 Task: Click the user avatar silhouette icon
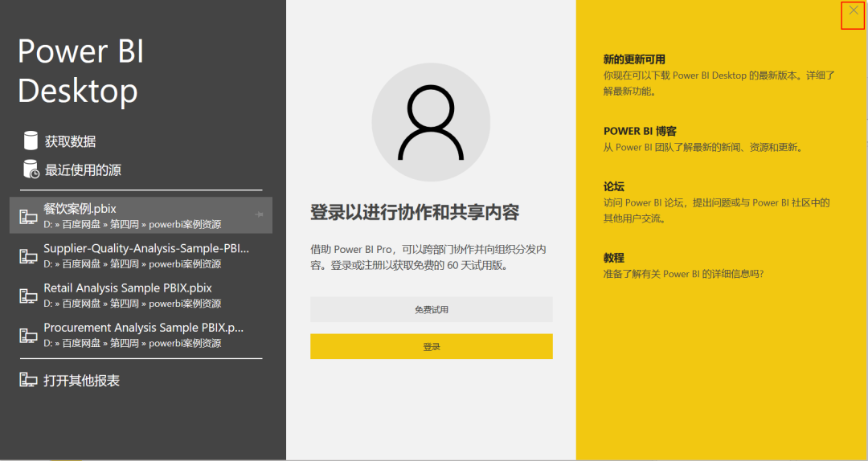[x=431, y=122]
